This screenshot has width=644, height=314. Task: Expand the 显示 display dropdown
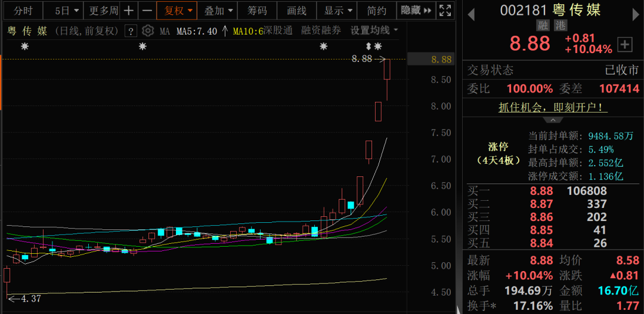(x=338, y=11)
